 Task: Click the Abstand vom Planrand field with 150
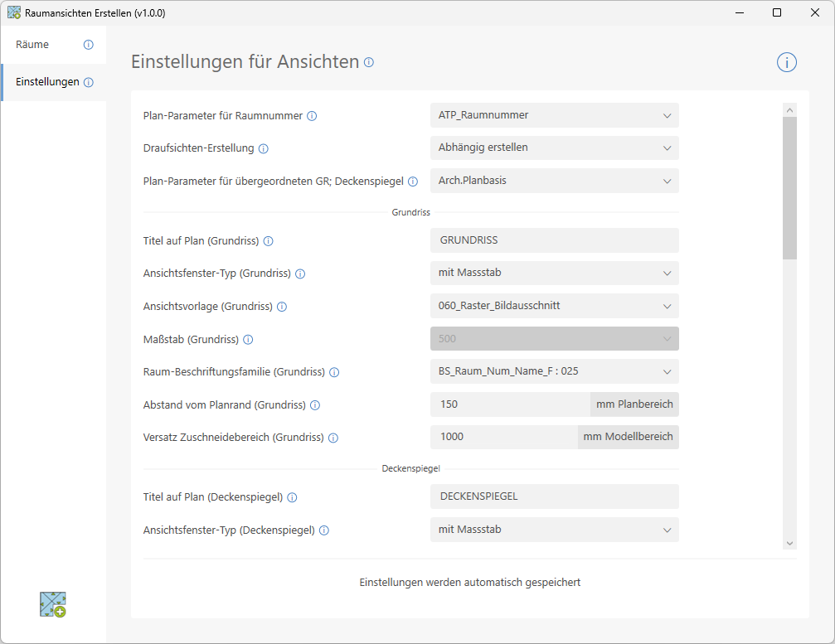coord(509,404)
